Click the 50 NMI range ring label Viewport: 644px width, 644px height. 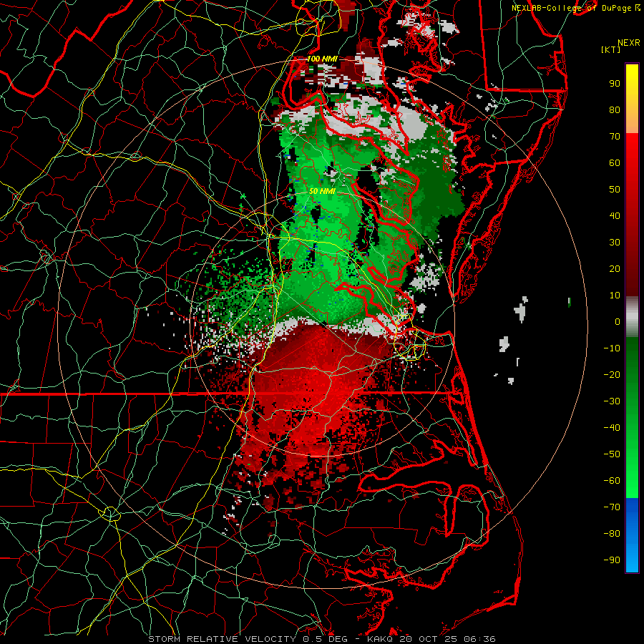coord(322,191)
